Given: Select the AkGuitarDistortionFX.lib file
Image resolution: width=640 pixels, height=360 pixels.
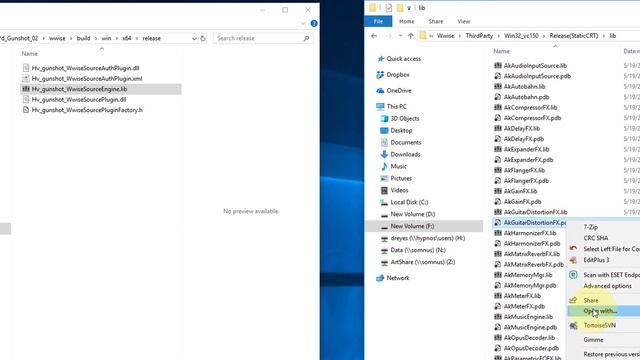Looking at the screenshot, I should (x=535, y=212).
